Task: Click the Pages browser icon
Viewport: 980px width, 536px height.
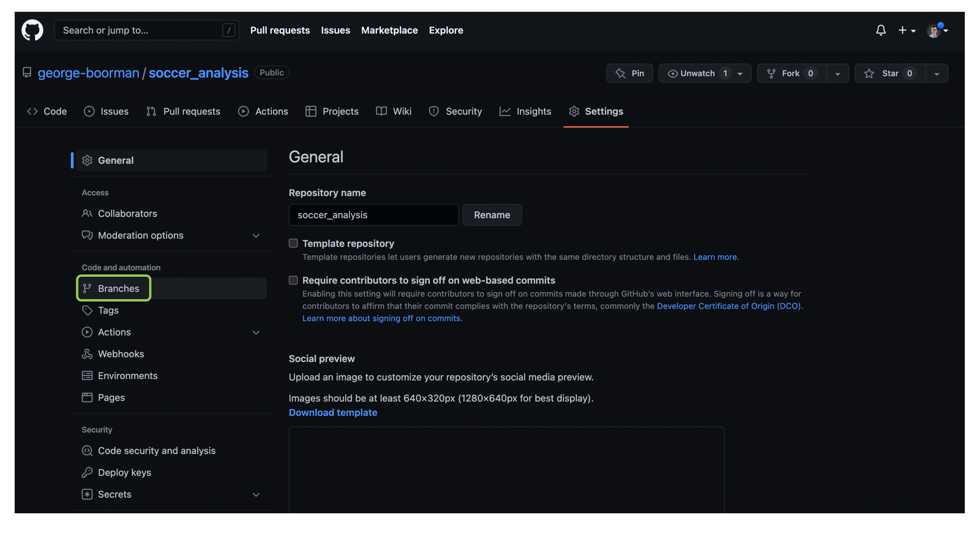Action: (87, 398)
